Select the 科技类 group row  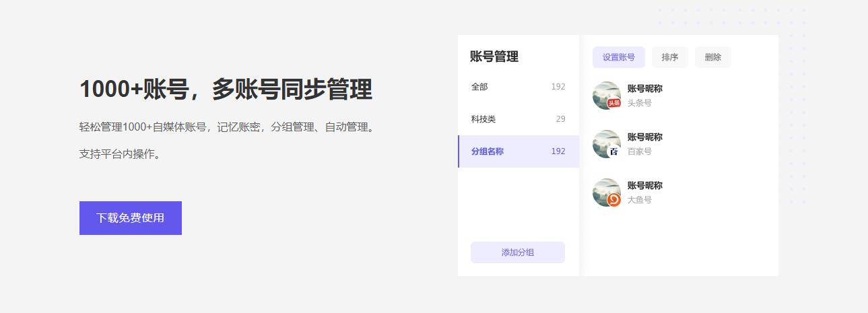(519, 119)
